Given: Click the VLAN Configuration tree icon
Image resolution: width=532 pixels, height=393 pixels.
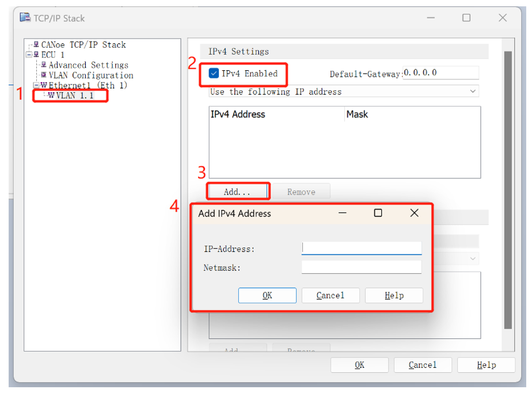Looking at the screenshot, I should [x=44, y=75].
